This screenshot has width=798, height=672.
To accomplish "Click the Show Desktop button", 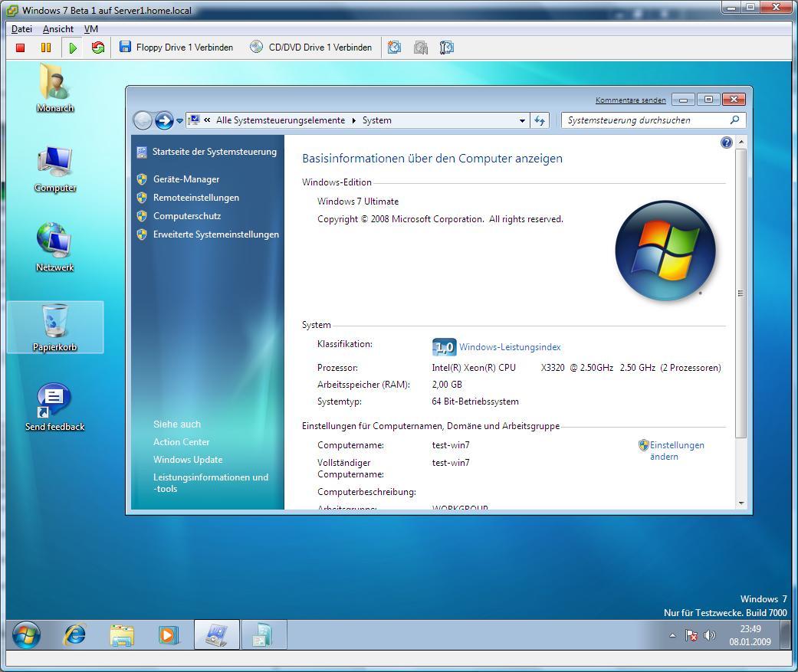I will [x=786, y=635].
